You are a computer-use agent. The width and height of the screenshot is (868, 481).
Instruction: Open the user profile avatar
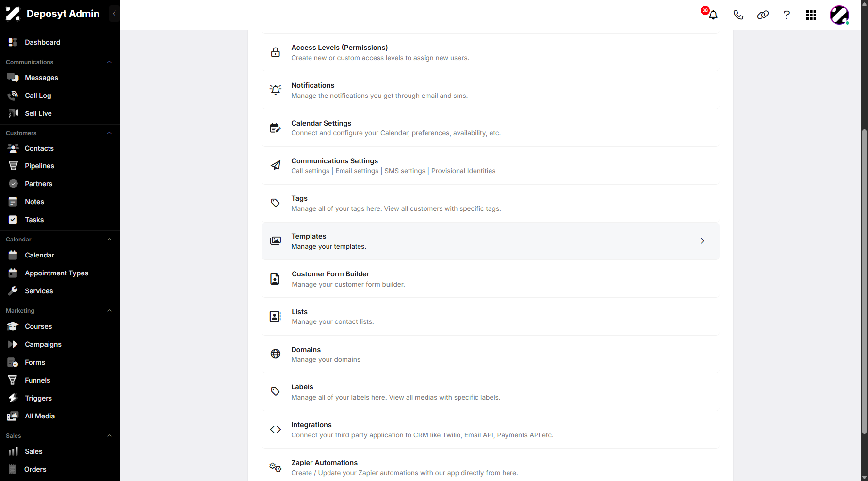pyautogui.click(x=839, y=15)
